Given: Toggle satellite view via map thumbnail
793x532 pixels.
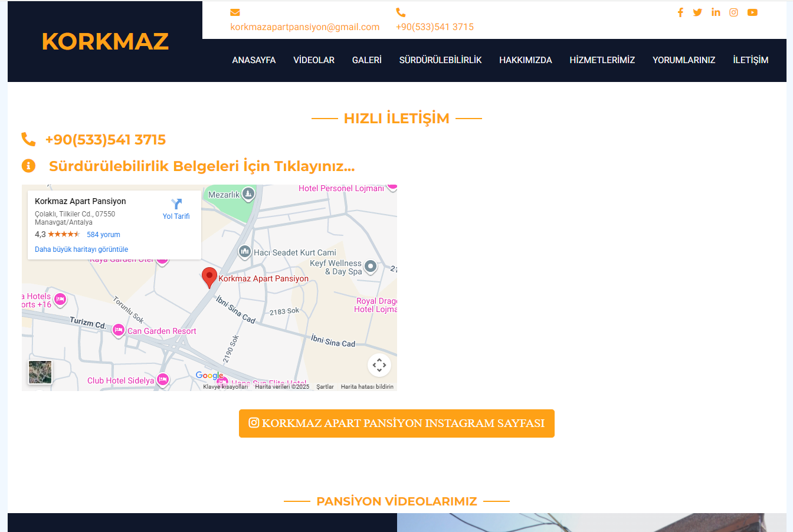Looking at the screenshot, I should (x=40, y=372).
